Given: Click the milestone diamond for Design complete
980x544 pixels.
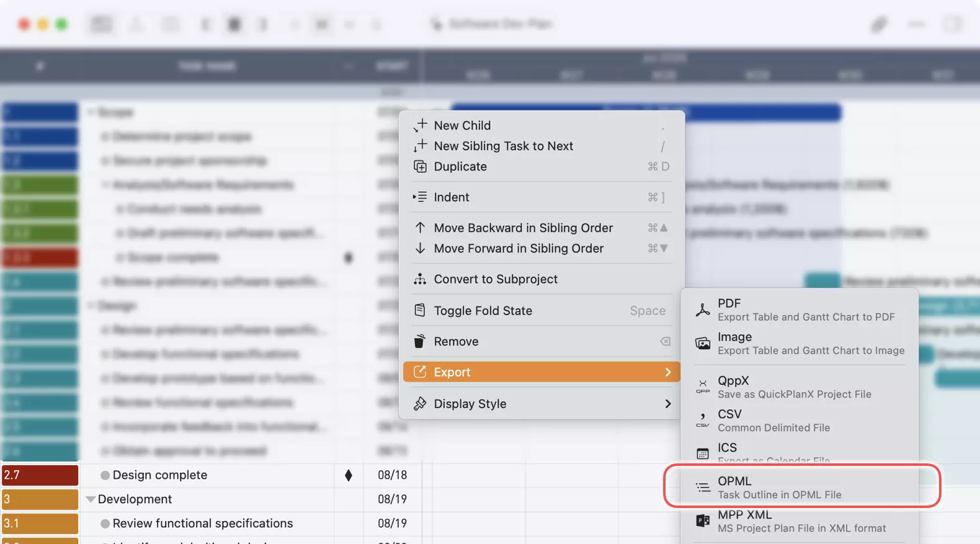Looking at the screenshot, I should [x=349, y=475].
